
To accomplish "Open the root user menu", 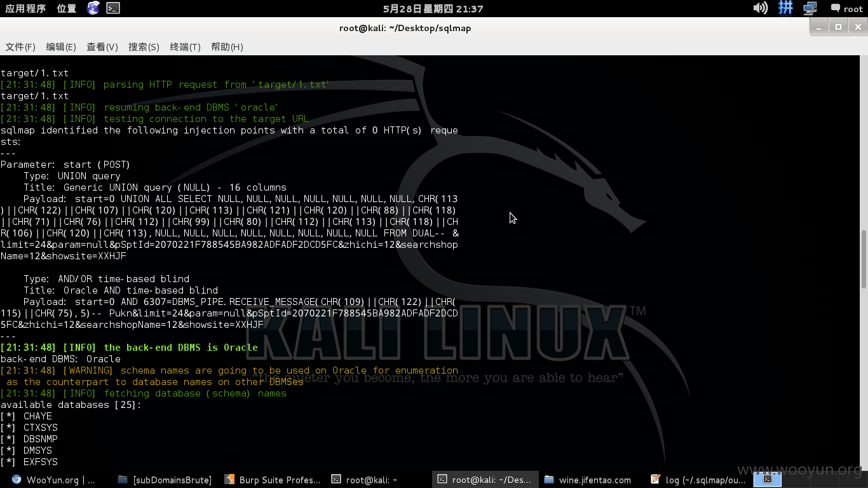I will tap(846, 9).
